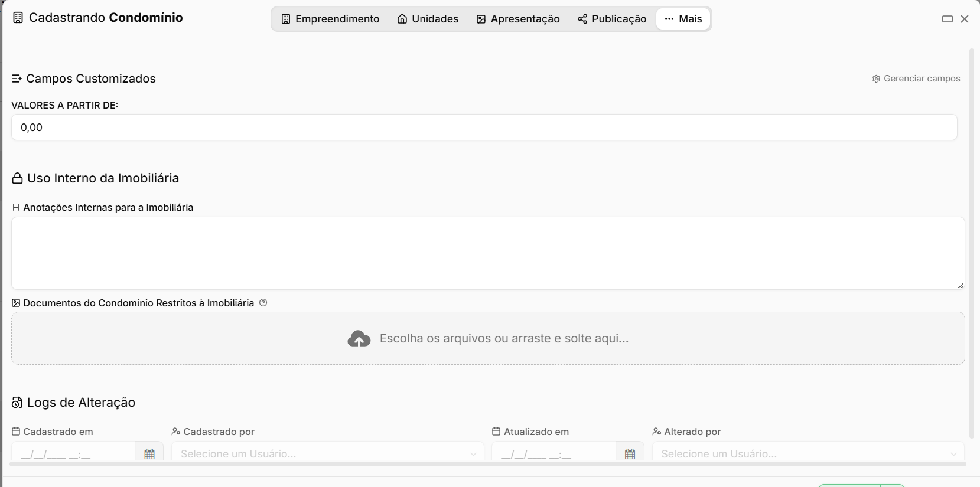Image resolution: width=980 pixels, height=487 pixels.
Task: Go to the Apresentação tab
Action: (518, 19)
